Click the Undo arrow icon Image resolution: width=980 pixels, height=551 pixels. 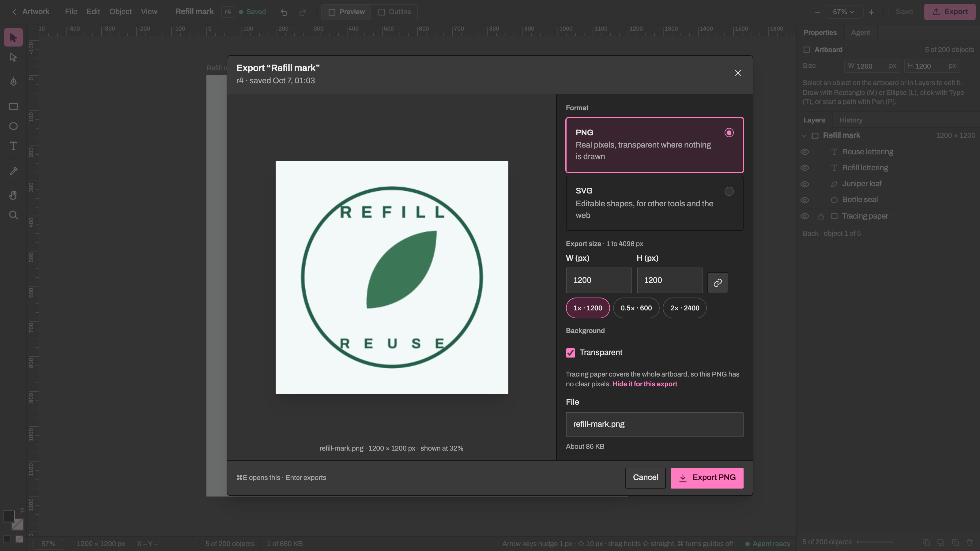coord(284,12)
